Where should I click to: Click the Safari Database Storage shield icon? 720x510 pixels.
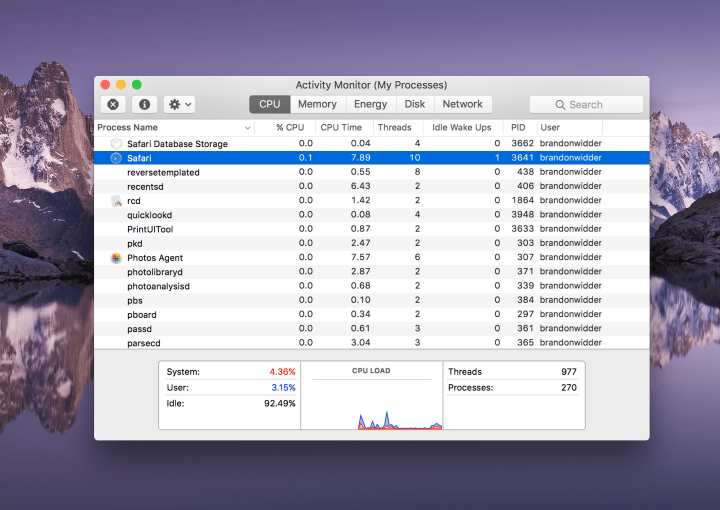[x=116, y=144]
